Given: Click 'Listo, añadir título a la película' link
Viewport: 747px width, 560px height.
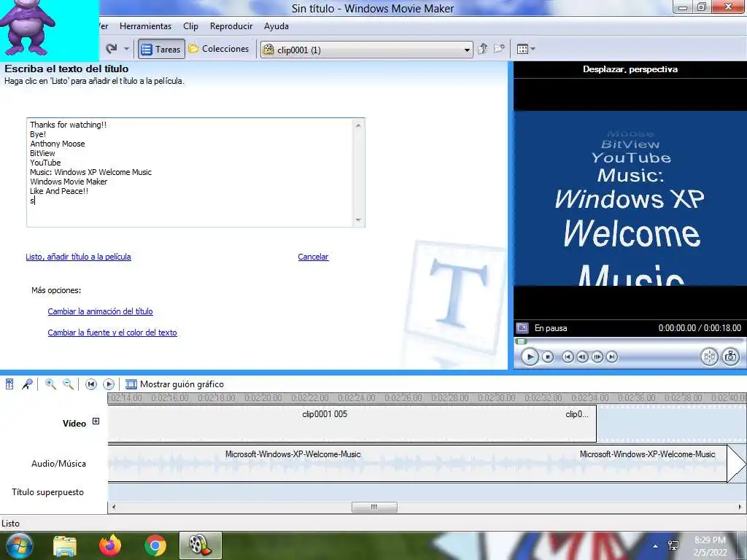Looking at the screenshot, I should tap(78, 257).
